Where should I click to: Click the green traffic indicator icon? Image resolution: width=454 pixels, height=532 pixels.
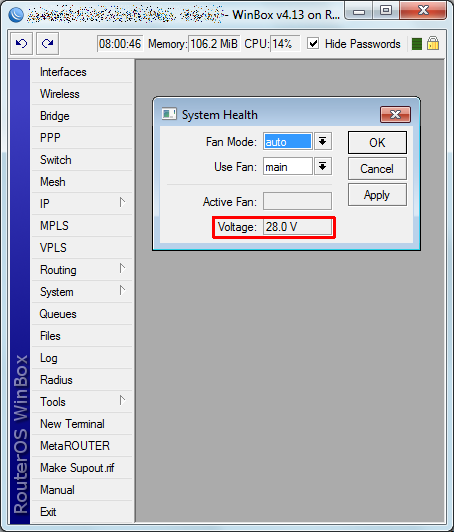pyautogui.click(x=417, y=44)
